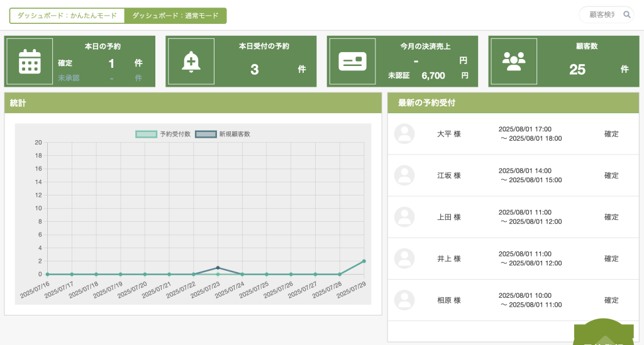Viewport: 644px width, 345px height.
Task: Click the 顧客検索 search field
Action: 602,15
